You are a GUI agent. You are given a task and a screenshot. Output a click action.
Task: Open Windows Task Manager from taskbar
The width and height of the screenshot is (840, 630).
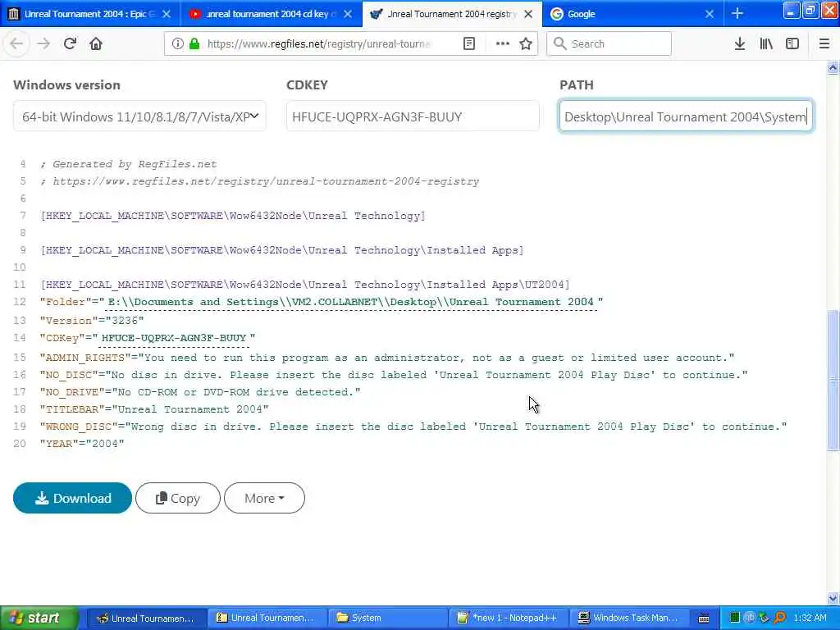coord(628,619)
